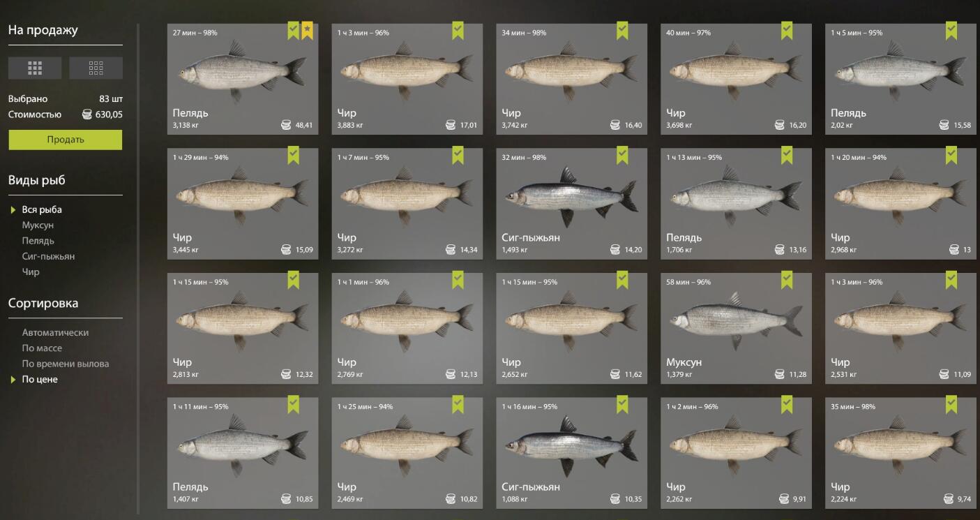Filter fish list by Муксун
The width and height of the screenshot is (980, 520).
[38, 225]
